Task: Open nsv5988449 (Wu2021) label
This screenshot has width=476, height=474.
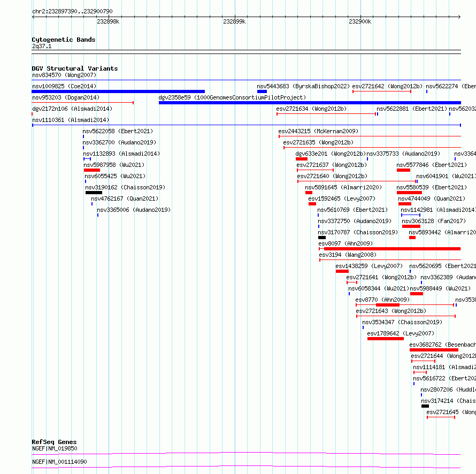Action: [x=440, y=288]
